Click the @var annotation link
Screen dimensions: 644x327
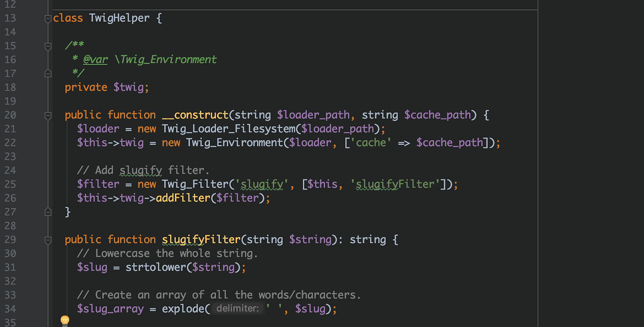click(95, 59)
